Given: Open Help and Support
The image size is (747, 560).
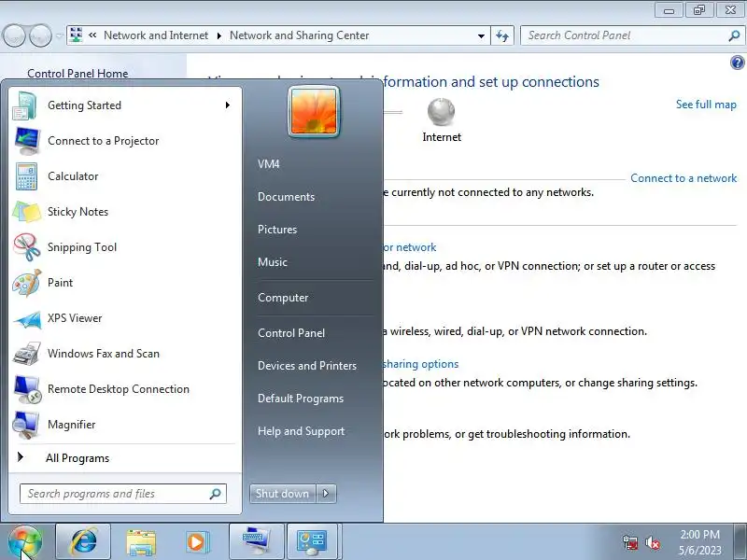Looking at the screenshot, I should click(x=301, y=431).
